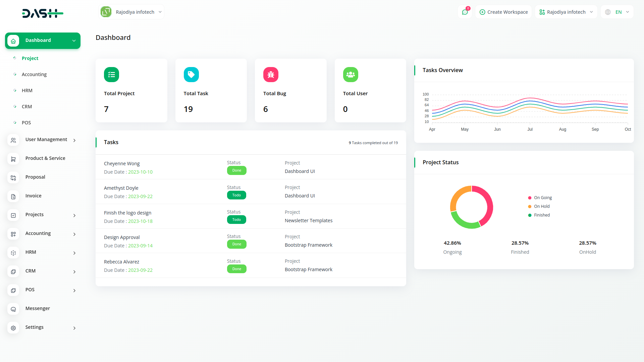Click the Messenger sidebar icon
Image resolution: width=644 pixels, height=362 pixels.
pos(13,309)
